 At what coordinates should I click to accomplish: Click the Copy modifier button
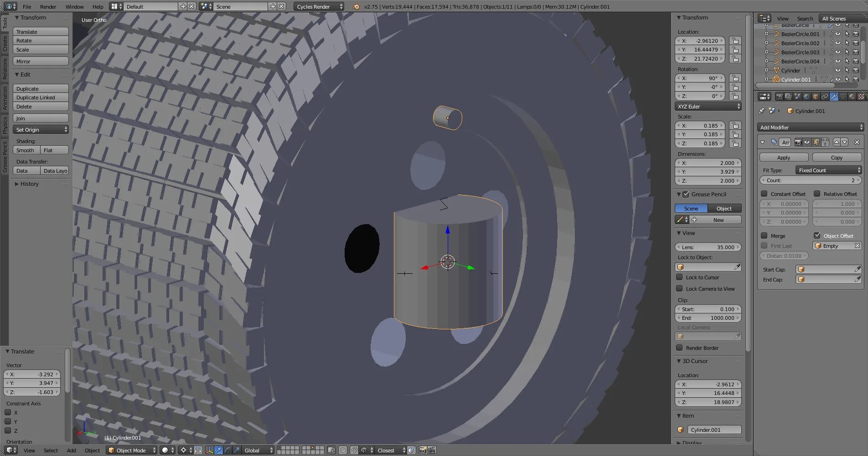click(837, 157)
